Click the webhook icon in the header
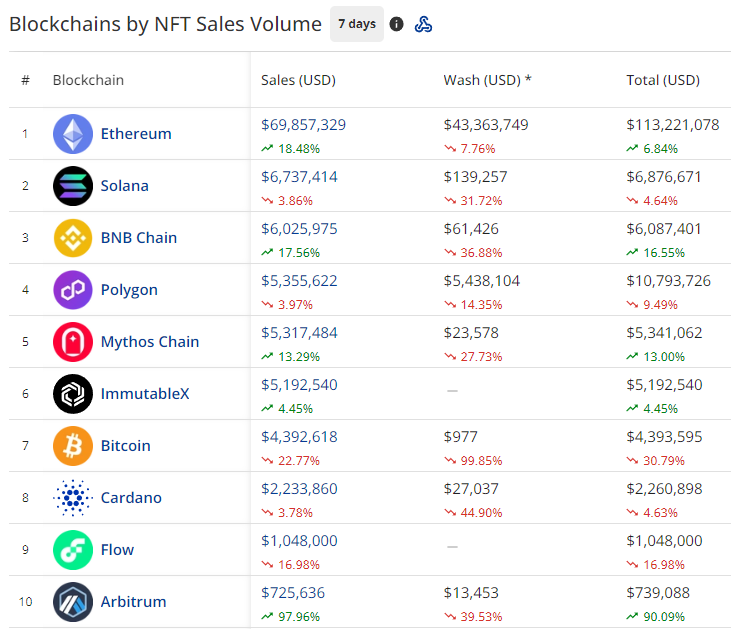The height and width of the screenshot is (629, 731). click(423, 24)
